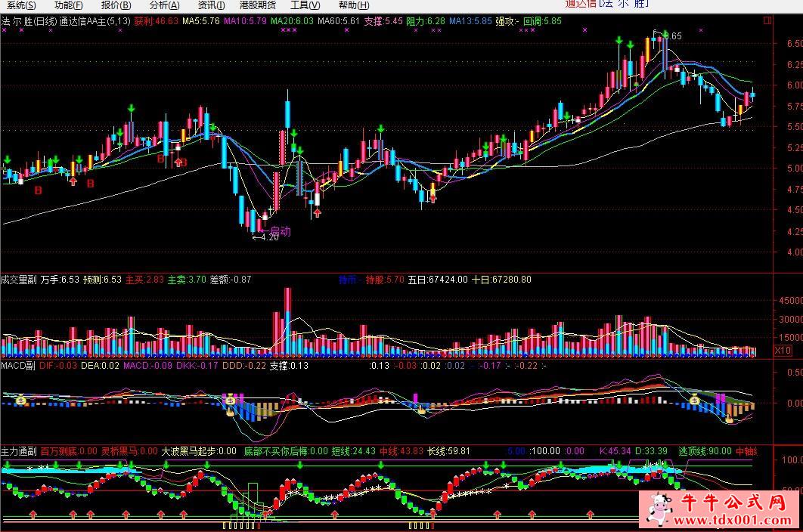
Task: Open the 报价(B) menu
Action: [116, 5]
